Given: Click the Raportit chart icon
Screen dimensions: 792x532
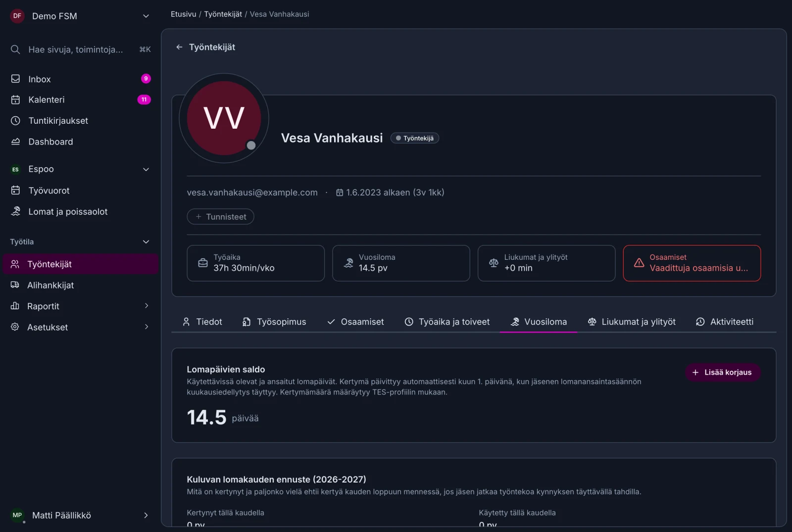Looking at the screenshot, I should [x=15, y=306].
